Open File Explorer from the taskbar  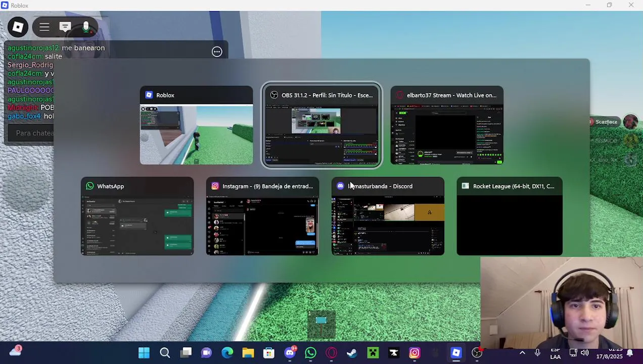point(248,353)
